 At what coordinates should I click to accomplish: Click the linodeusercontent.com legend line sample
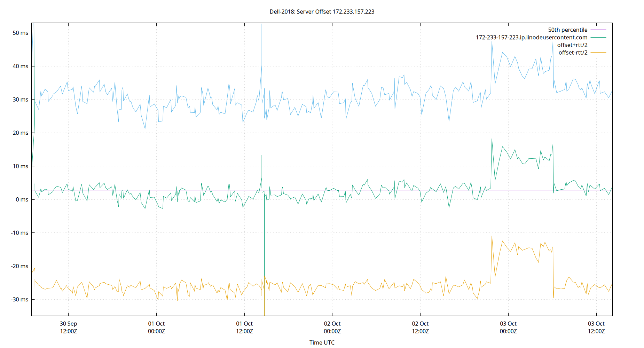(x=598, y=38)
